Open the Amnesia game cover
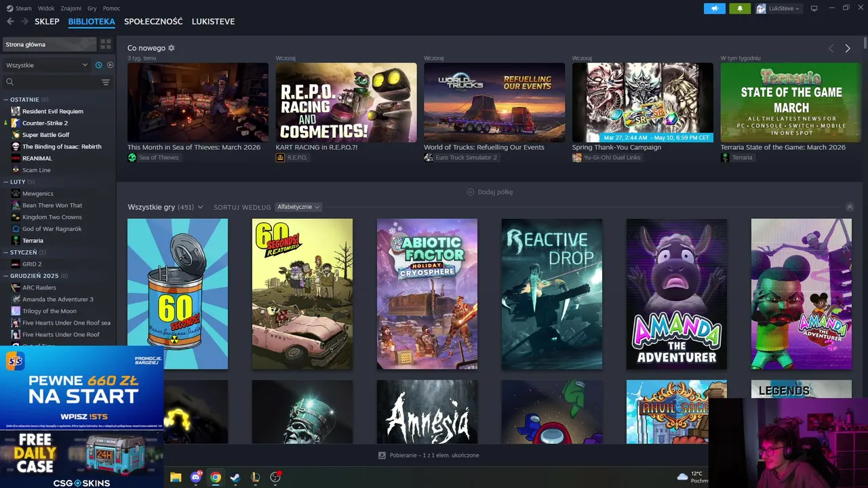The height and width of the screenshot is (488, 868). 427,412
